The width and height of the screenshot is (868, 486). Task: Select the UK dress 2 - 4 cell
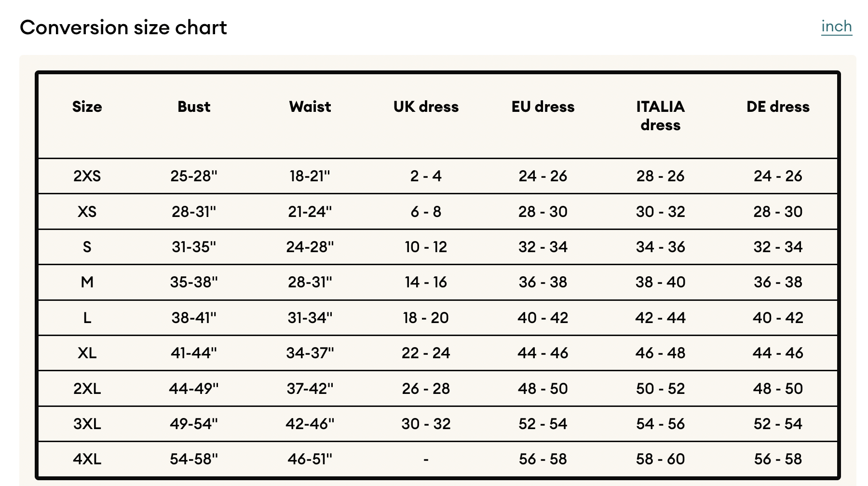(426, 176)
